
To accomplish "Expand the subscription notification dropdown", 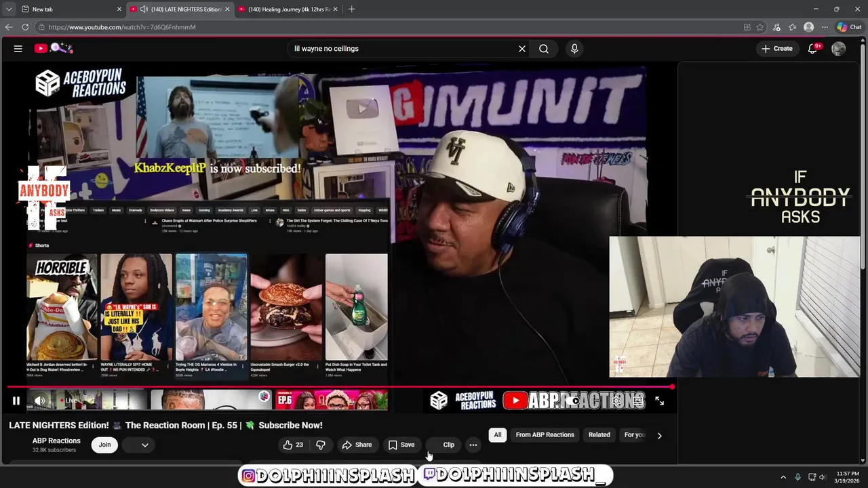I will (x=139, y=445).
